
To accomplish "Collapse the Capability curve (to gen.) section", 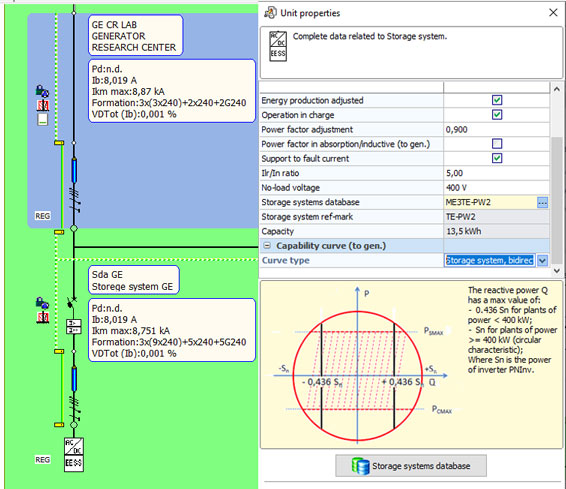I will (x=267, y=245).
